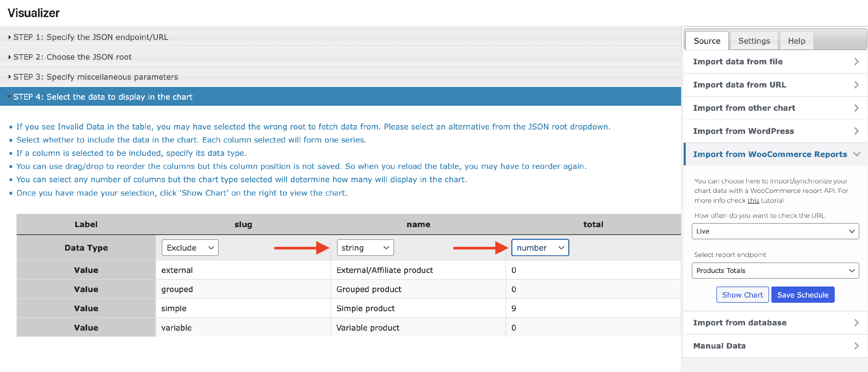Collapse Import from WooCommerce Reports chevron
The width and height of the screenshot is (868, 372).
point(856,154)
